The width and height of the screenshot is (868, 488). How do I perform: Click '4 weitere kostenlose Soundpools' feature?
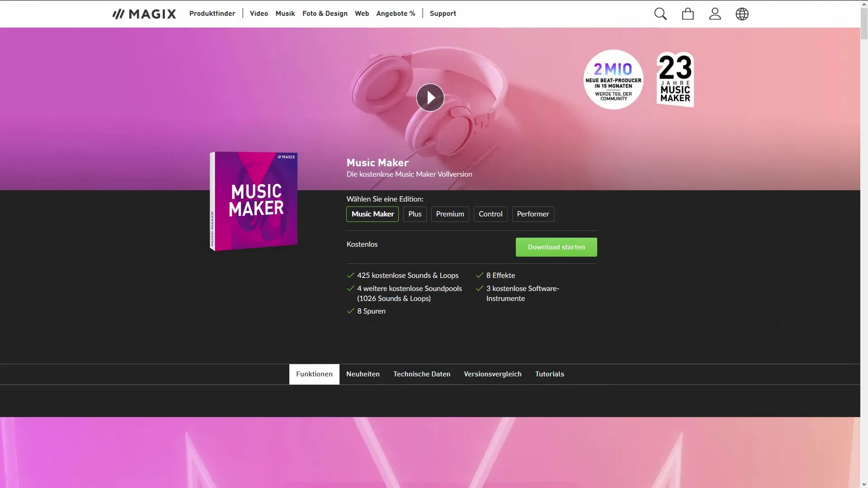409,294
